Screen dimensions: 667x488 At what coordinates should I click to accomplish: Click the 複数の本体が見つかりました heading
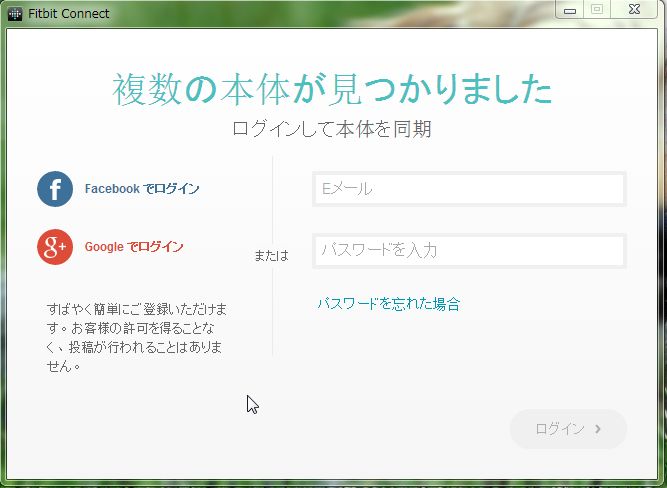pyautogui.click(x=332, y=89)
